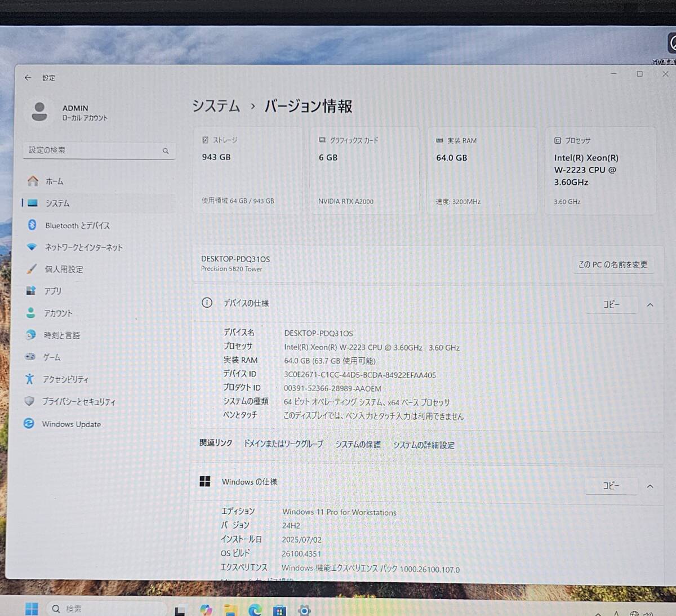
Task: Click the アプリ apps icon
Action: point(31,291)
